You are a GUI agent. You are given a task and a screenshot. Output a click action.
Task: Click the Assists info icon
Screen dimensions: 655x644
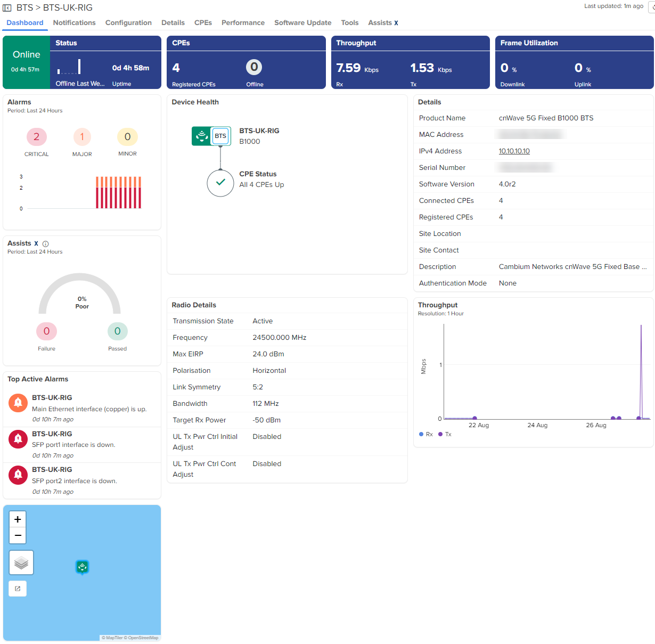45,244
